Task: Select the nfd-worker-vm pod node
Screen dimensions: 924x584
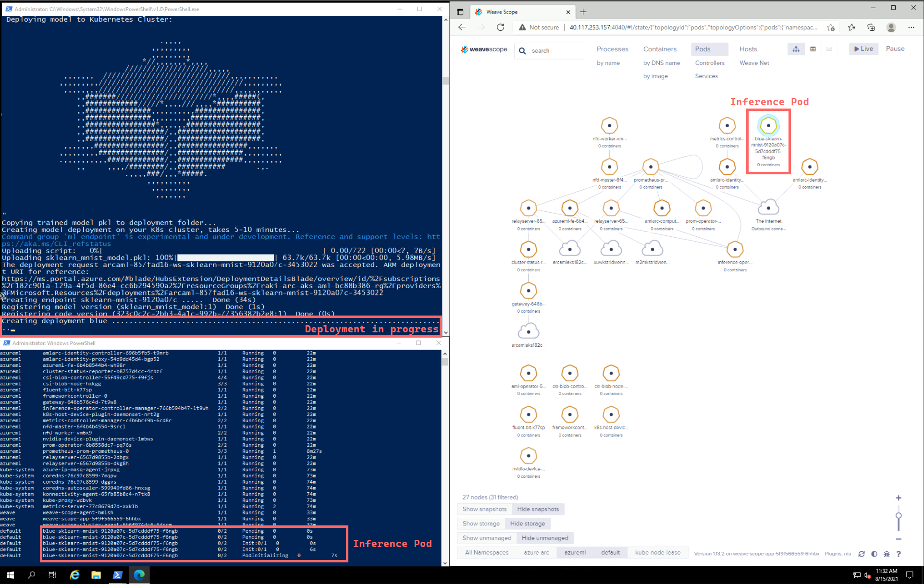Action: pyautogui.click(x=609, y=125)
